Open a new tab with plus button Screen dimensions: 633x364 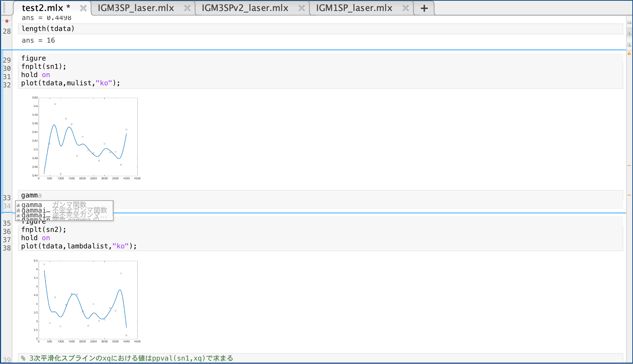pyautogui.click(x=424, y=8)
